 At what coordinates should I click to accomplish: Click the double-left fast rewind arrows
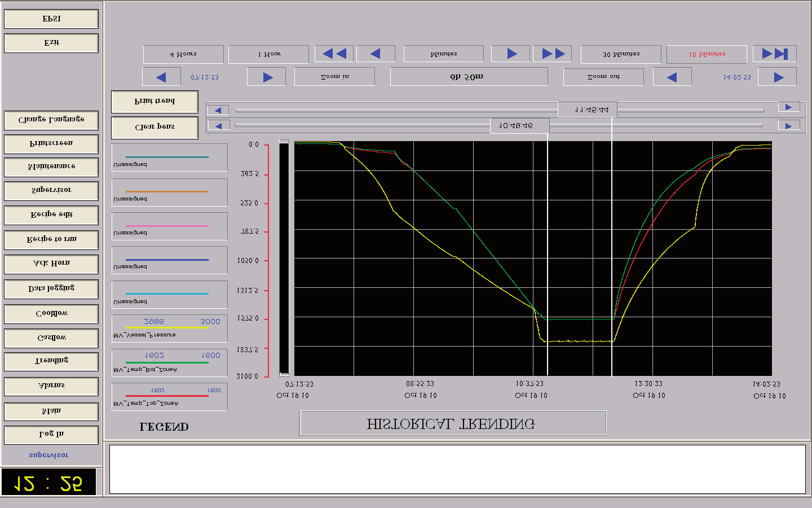pyautogui.click(x=334, y=54)
